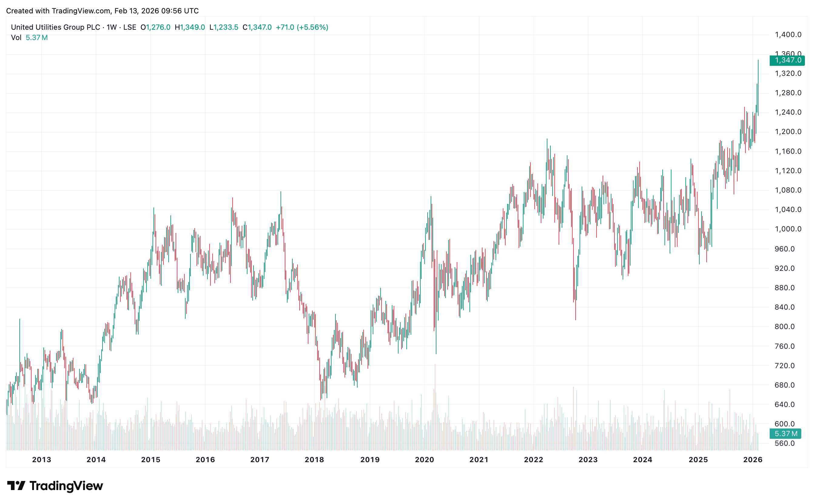This screenshot has height=504, width=814.
Task: Select the 2020 year axis label
Action: (x=424, y=460)
